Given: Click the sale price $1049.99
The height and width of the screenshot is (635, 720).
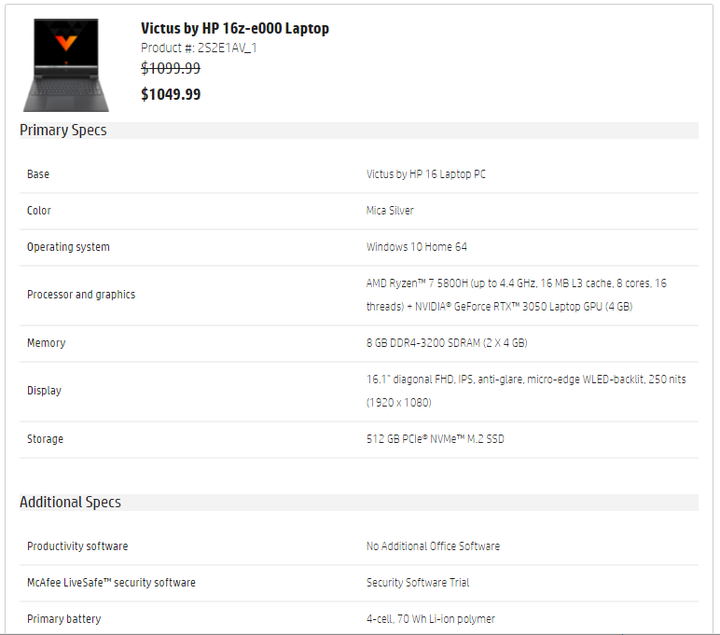Looking at the screenshot, I should pos(170,94).
